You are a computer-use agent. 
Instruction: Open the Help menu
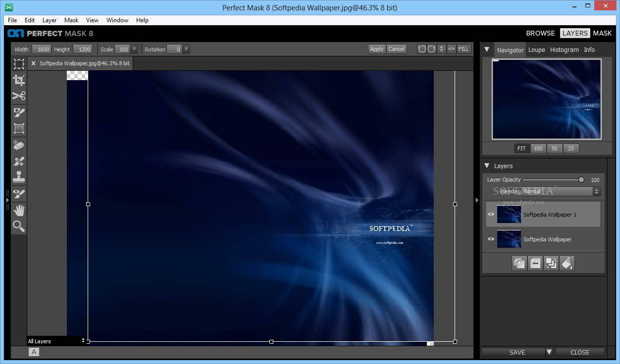pos(142,20)
